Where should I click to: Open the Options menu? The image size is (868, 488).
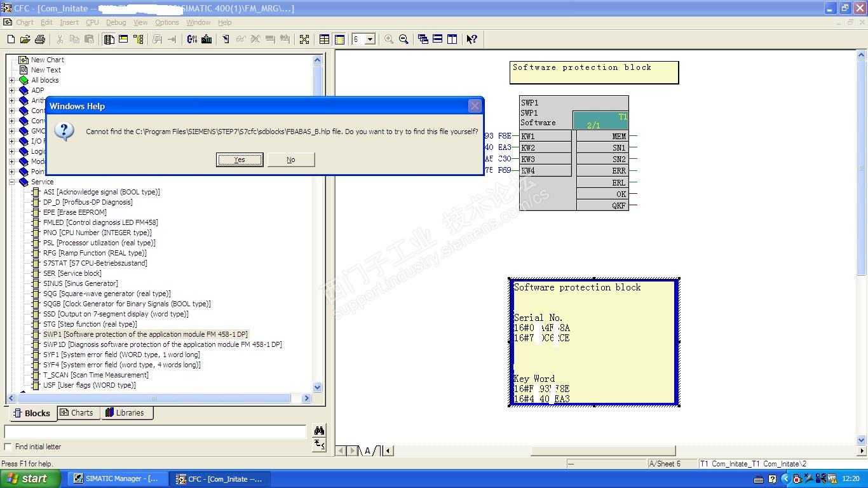tap(167, 22)
